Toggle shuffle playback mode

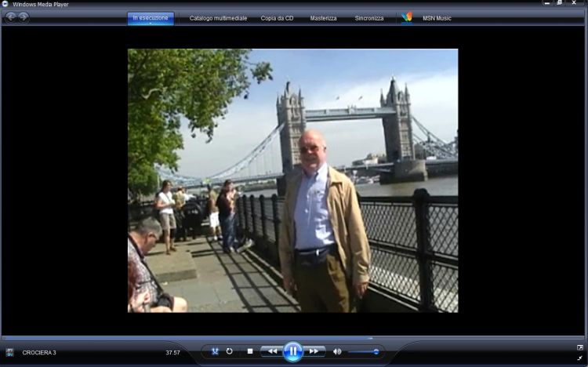[214, 351]
